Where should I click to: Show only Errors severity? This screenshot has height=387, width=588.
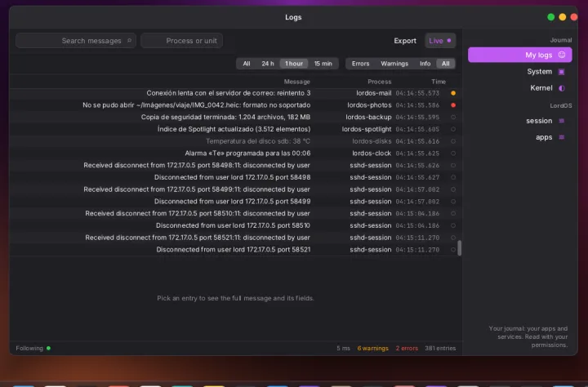pyautogui.click(x=360, y=64)
